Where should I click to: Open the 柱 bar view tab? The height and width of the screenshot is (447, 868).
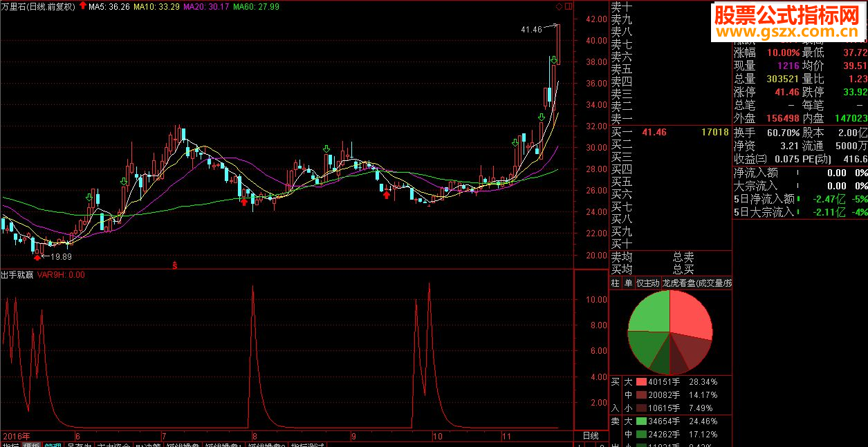615,283
